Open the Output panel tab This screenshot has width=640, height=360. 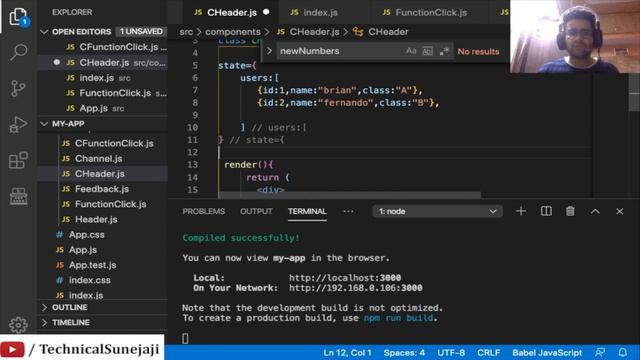256,211
